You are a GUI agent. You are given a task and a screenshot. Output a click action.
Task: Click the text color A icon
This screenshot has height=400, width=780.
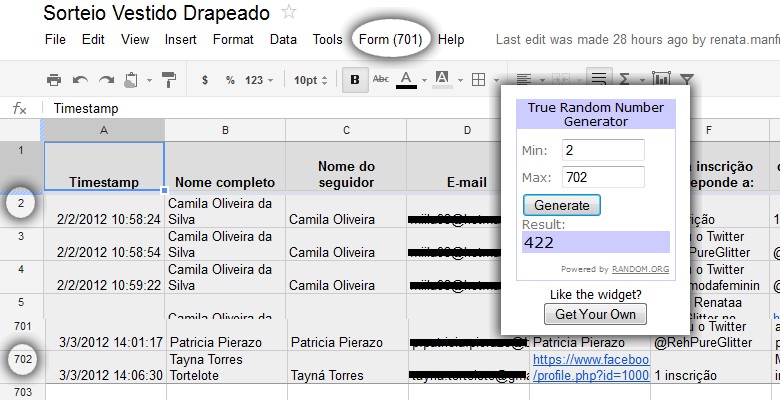point(406,79)
